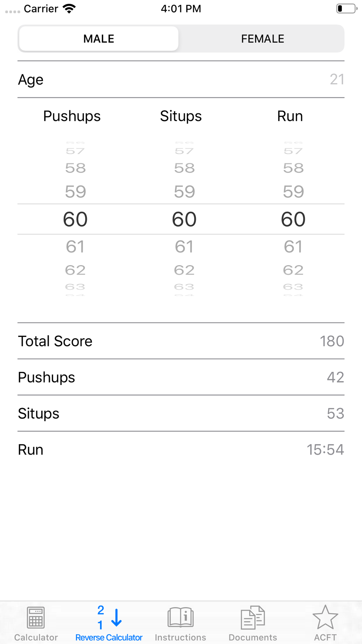Open the Documents pages icon
362x644 pixels.
click(253, 618)
